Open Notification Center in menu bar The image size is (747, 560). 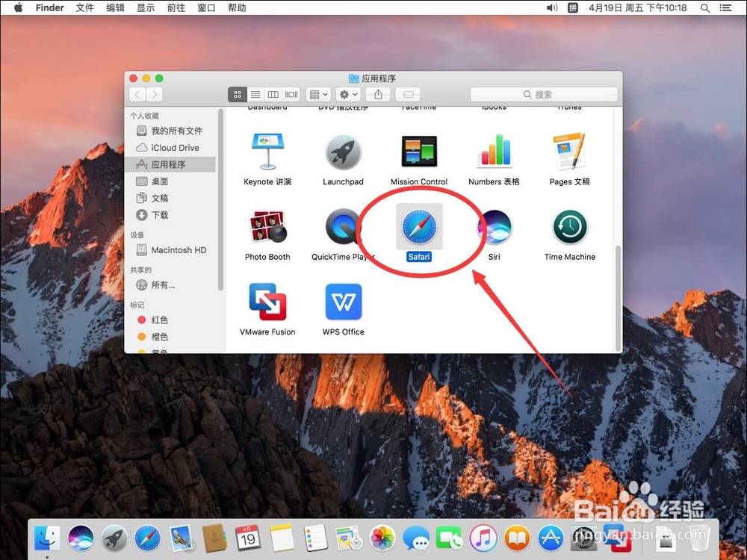pyautogui.click(x=725, y=7)
